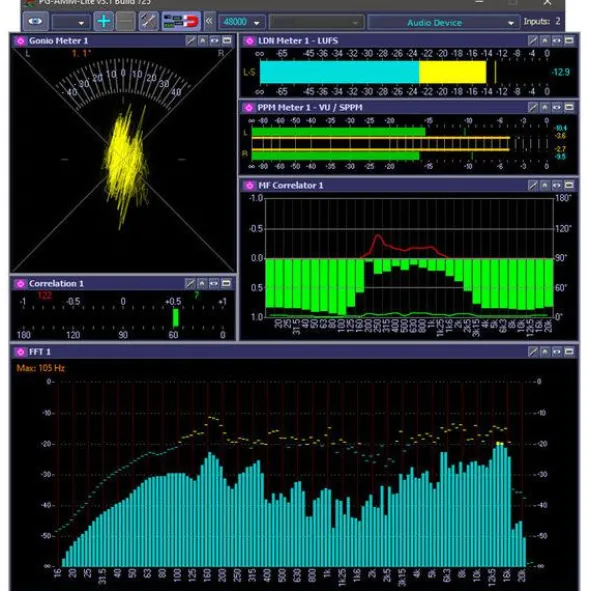
Task: Click the window icon on MF Correlator 1 header
Action: tap(569, 185)
